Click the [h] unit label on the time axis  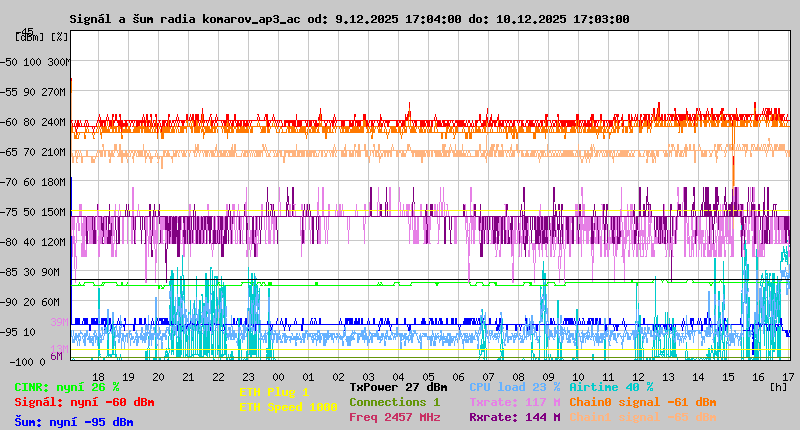pos(778,387)
